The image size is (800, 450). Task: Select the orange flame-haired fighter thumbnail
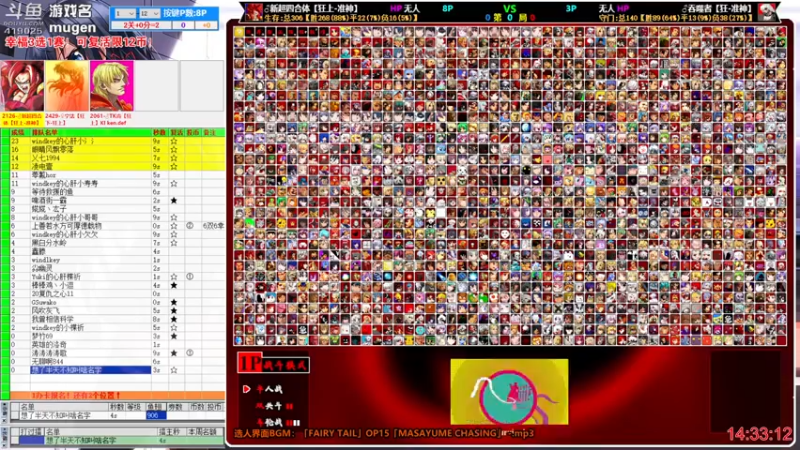coord(67,86)
